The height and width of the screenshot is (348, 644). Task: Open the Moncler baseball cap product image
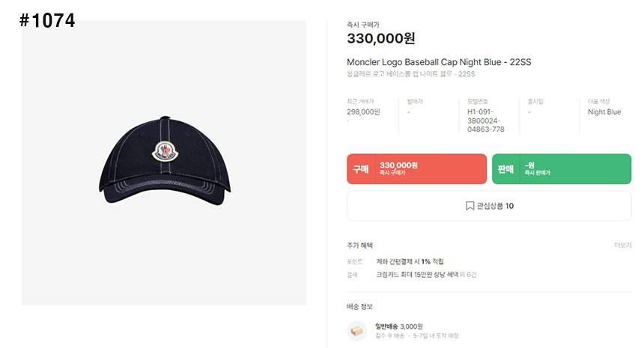point(164,164)
